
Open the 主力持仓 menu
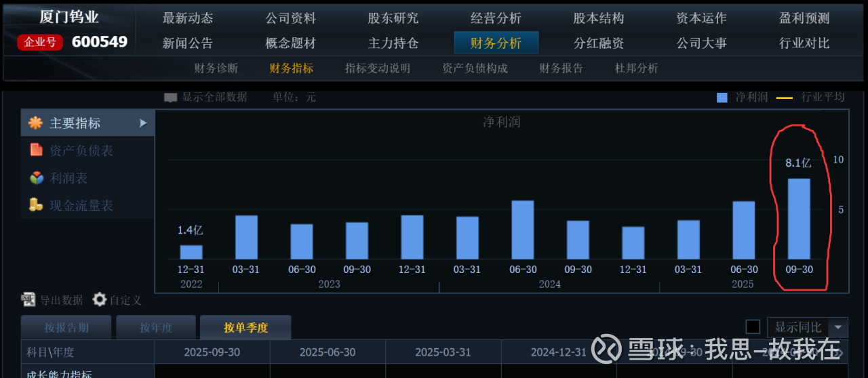pyautogui.click(x=393, y=43)
